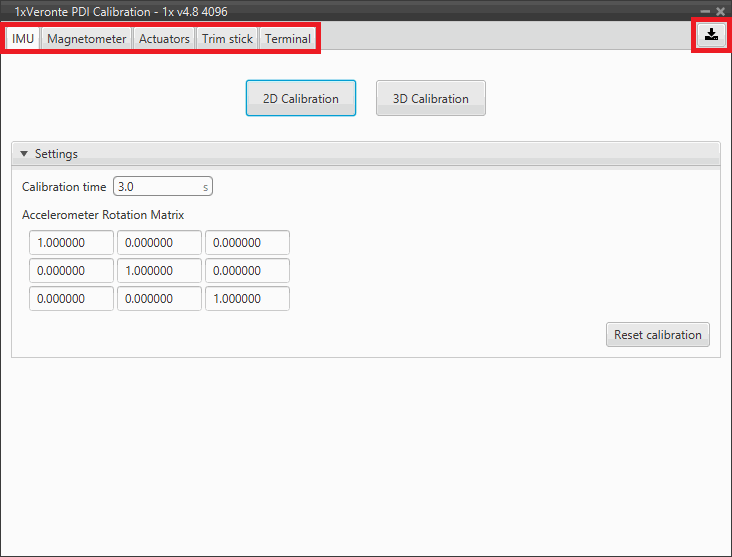Image resolution: width=732 pixels, height=557 pixels.
Task: Edit rotation matrix row 1 column 1
Action: click(71, 243)
